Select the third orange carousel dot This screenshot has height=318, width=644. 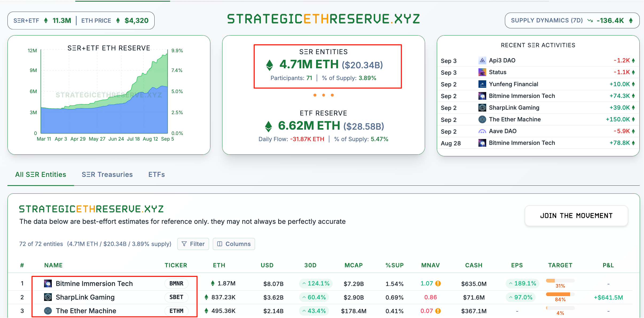point(332,95)
